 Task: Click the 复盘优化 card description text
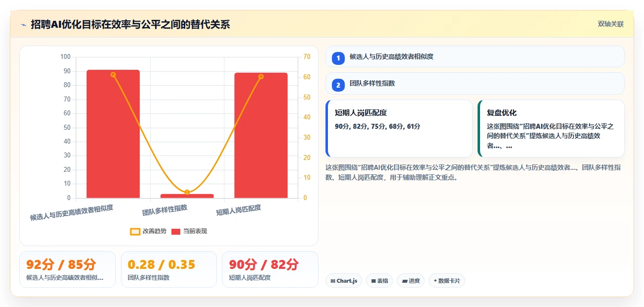click(x=550, y=136)
